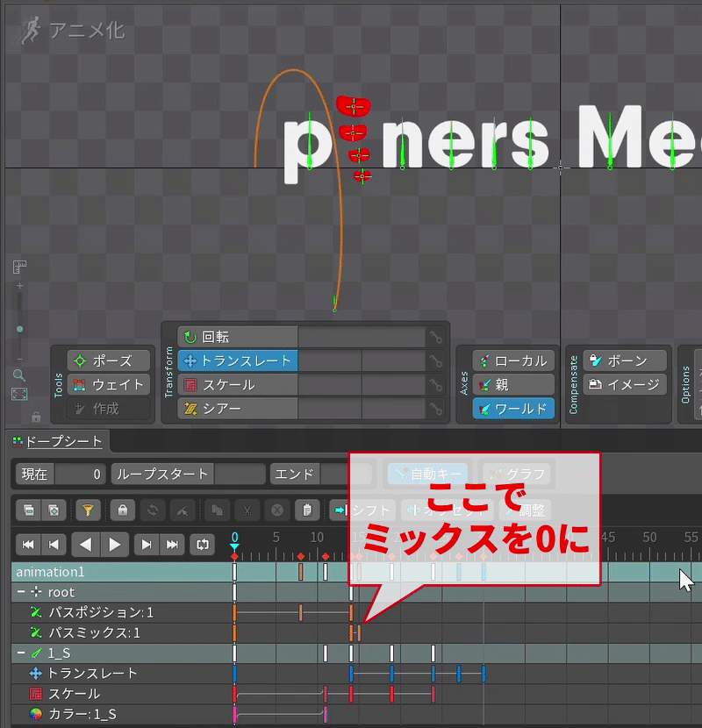Click the plus zoom-in icon above the zoom slider
The height and width of the screenshot is (728, 702).
(19, 286)
